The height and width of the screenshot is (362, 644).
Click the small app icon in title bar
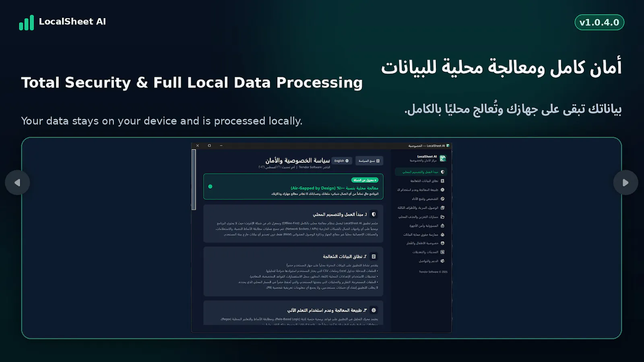point(448,146)
